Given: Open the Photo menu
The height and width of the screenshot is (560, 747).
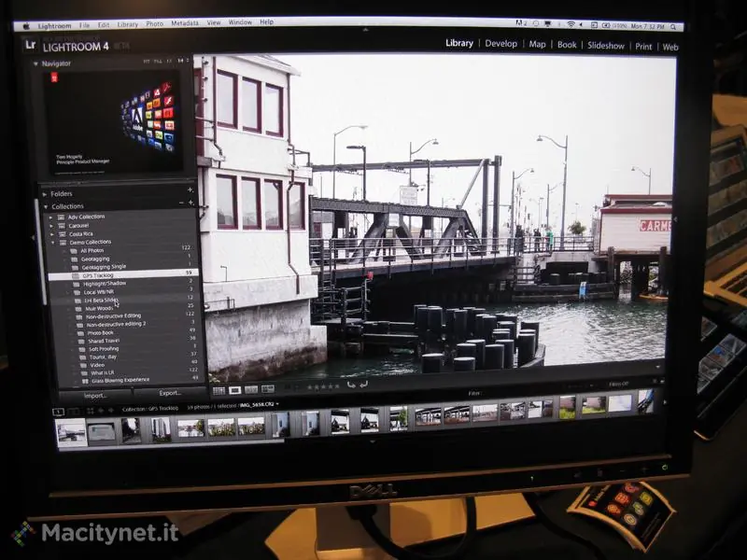Looking at the screenshot, I should point(154,23).
